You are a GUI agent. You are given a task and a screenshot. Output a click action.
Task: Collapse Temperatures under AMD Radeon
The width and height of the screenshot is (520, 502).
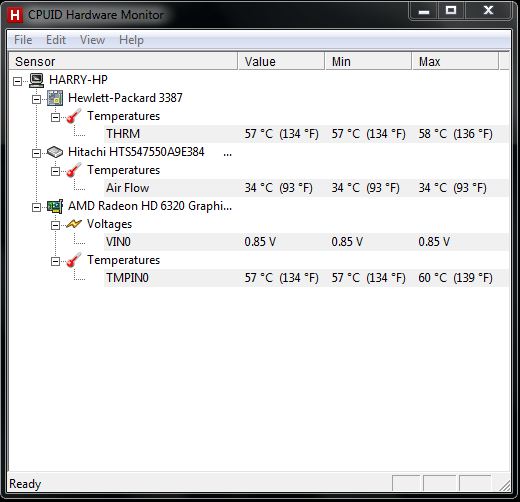(x=55, y=261)
